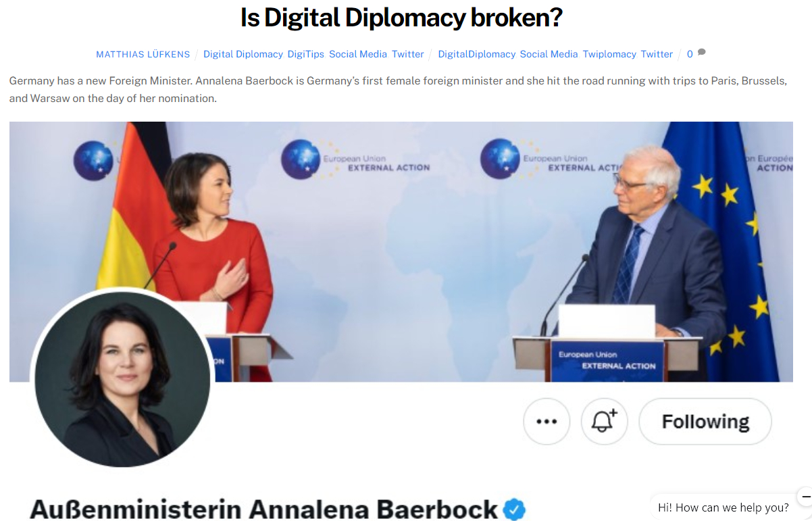
Task: Open the 'Is Digital Diplomacy broken?' headline
Action: [401, 18]
